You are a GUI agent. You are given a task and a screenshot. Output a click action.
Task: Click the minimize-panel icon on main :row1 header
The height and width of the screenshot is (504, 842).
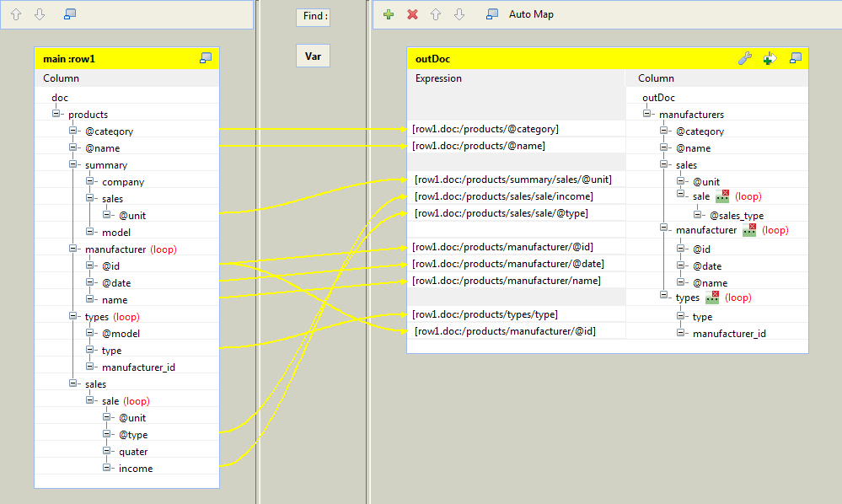tap(205, 57)
